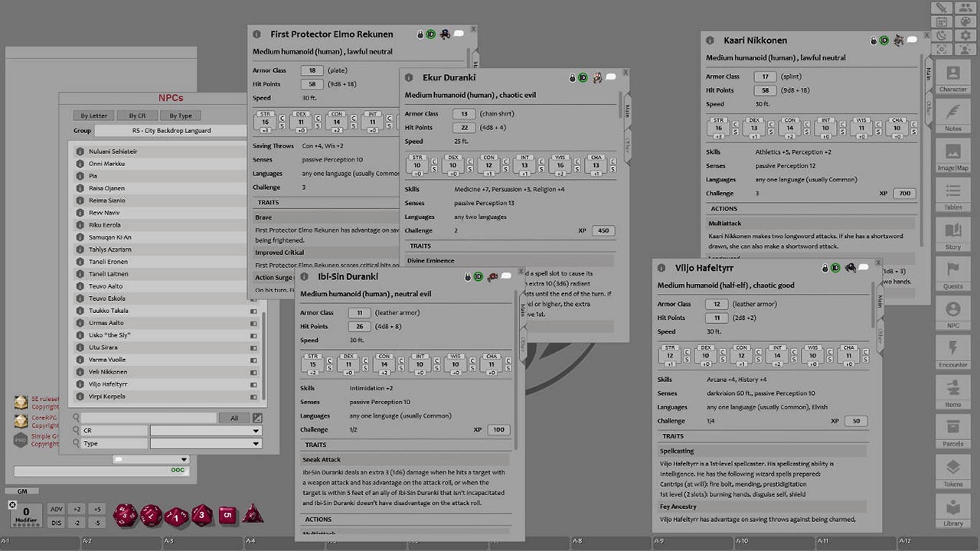Open the lighting tool with the moon icon
This screenshot has width=980, height=551.
click(x=942, y=35)
